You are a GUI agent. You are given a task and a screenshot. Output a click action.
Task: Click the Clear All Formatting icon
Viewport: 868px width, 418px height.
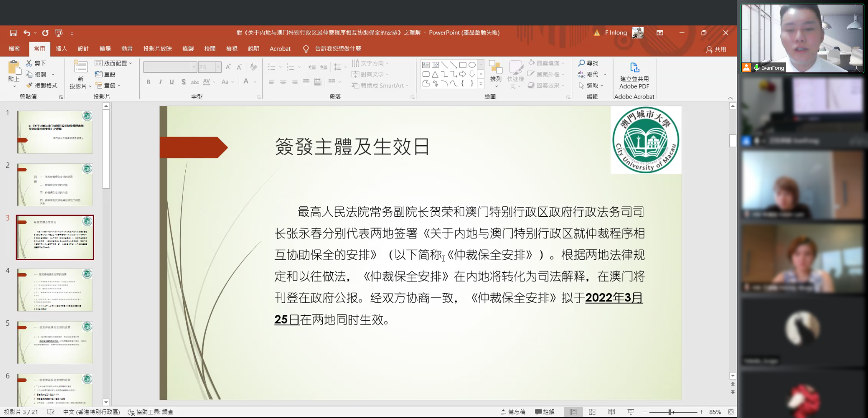(254, 67)
